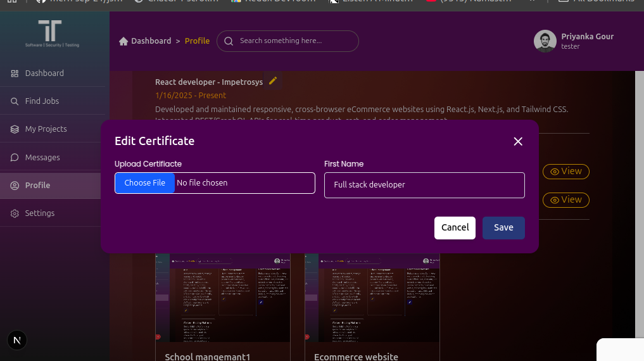Click the lower View eye button
Viewport: 644px width, 361px height.
click(x=565, y=200)
